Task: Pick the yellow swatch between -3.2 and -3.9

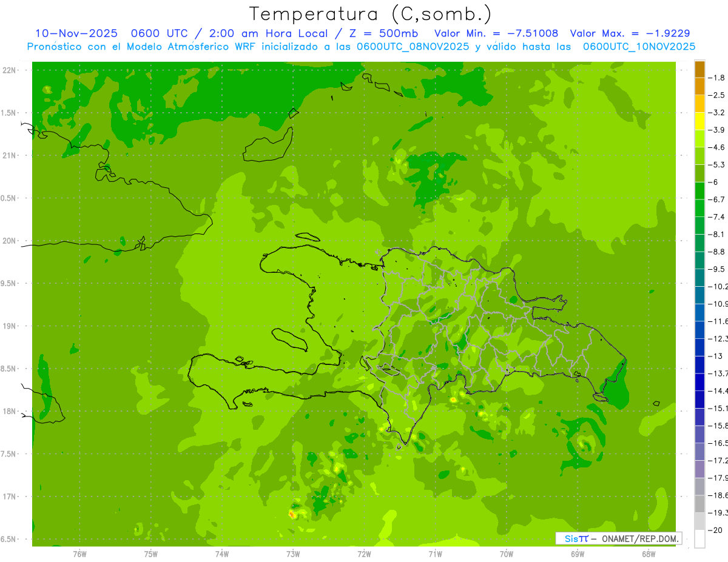Action: click(x=699, y=121)
